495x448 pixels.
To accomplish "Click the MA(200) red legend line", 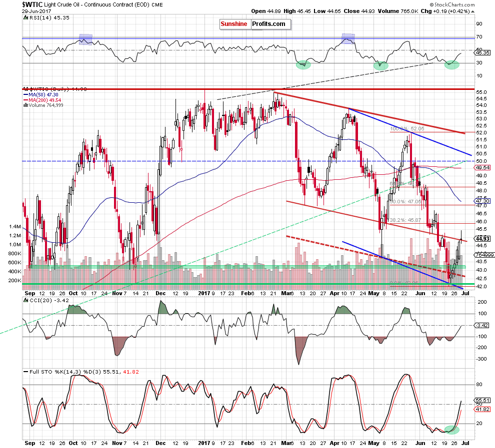I will tap(26, 100).
